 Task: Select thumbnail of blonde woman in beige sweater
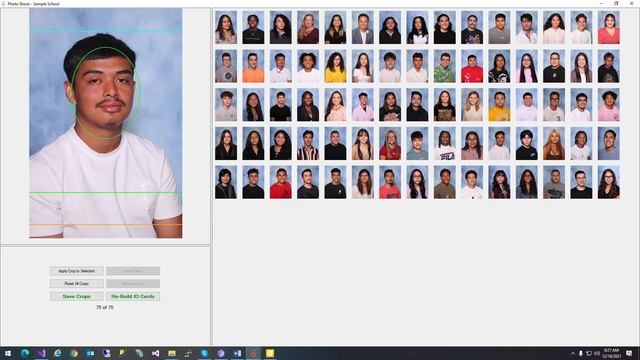[x=472, y=105]
